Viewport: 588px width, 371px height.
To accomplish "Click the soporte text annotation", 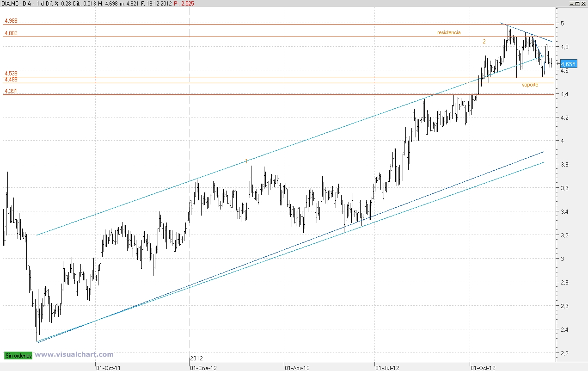I will pos(530,85).
